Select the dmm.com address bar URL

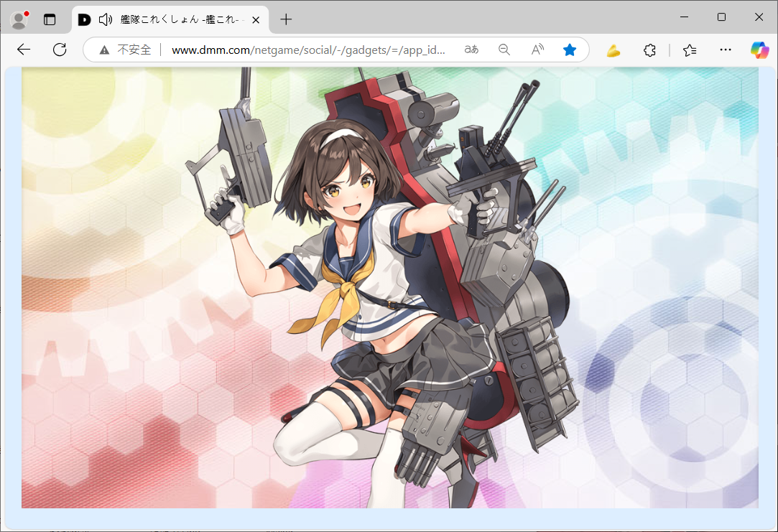308,50
